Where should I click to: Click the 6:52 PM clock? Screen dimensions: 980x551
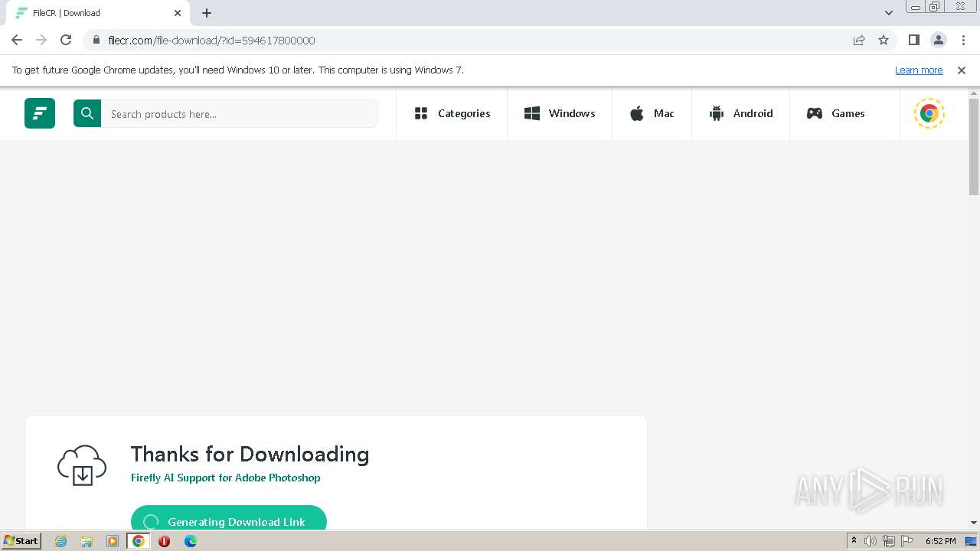coord(940,541)
